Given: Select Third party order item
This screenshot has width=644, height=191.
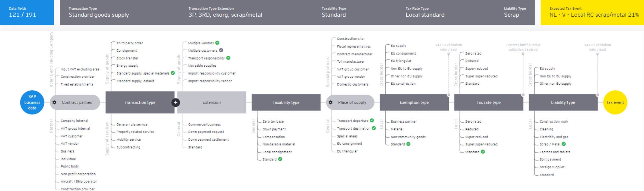Looking at the screenshot, I should [x=130, y=43].
